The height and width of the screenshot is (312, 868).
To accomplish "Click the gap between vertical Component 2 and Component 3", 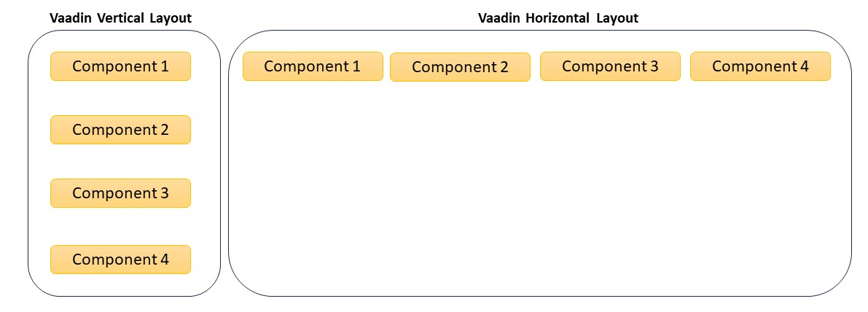I will 121,161.
